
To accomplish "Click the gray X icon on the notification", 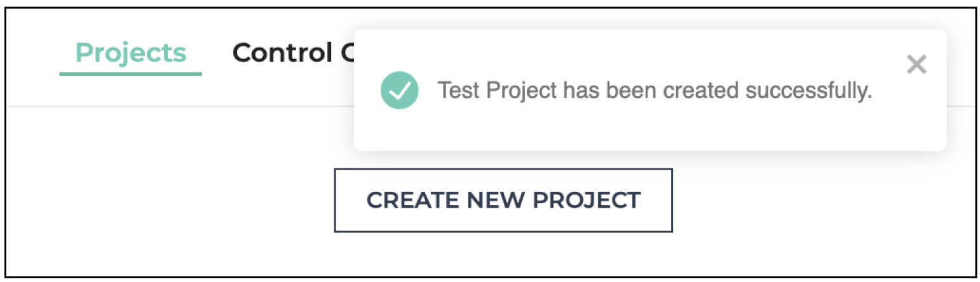I will click(916, 64).
